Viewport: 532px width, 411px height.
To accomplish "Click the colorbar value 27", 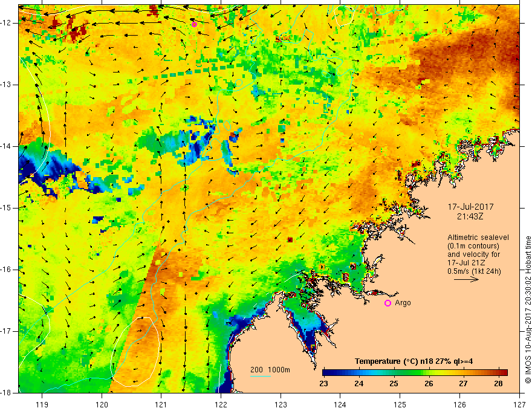I will [x=463, y=384].
